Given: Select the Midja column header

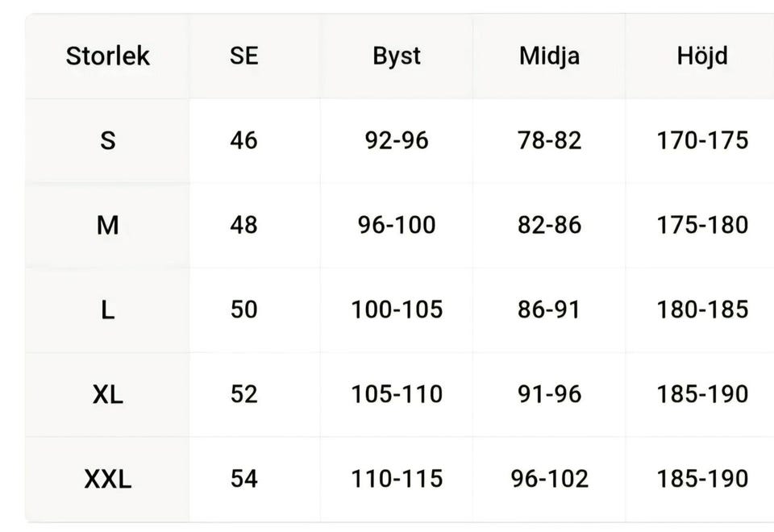Looking at the screenshot, I should pyautogui.click(x=549, y=56).
